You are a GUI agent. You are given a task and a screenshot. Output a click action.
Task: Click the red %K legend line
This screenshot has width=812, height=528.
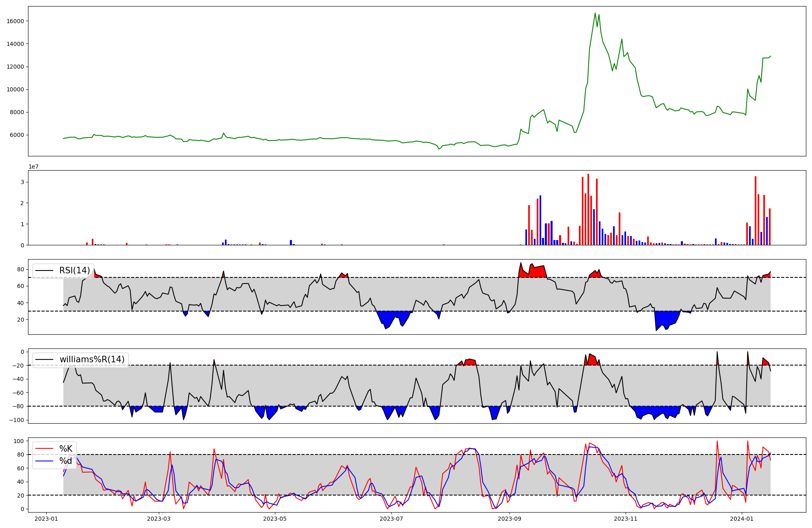pyautogui.click(x=44, y=449)
